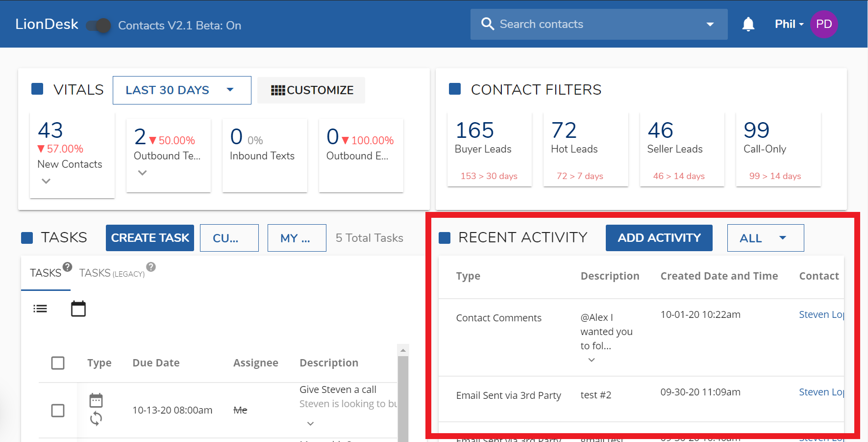Expand the New Contacts details chevron

[46, 181]
